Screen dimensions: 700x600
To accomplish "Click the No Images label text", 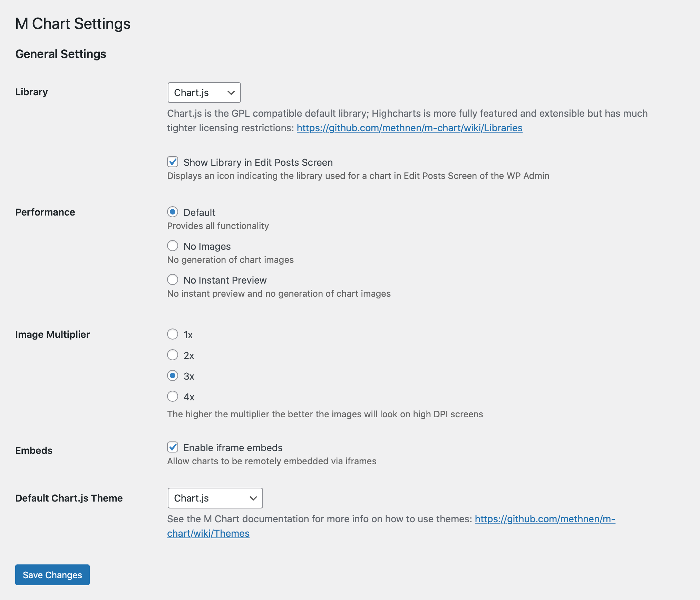I will coord(207,246).
